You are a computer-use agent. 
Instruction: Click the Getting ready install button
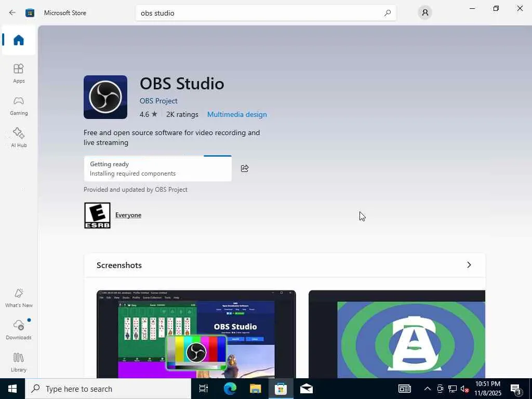(x=158, y=169)
